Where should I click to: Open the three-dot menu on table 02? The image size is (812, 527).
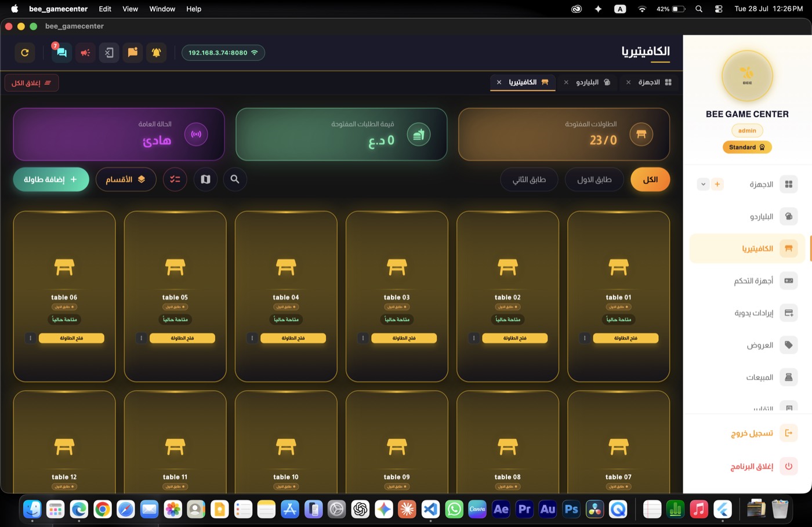[x=474, y=338]
